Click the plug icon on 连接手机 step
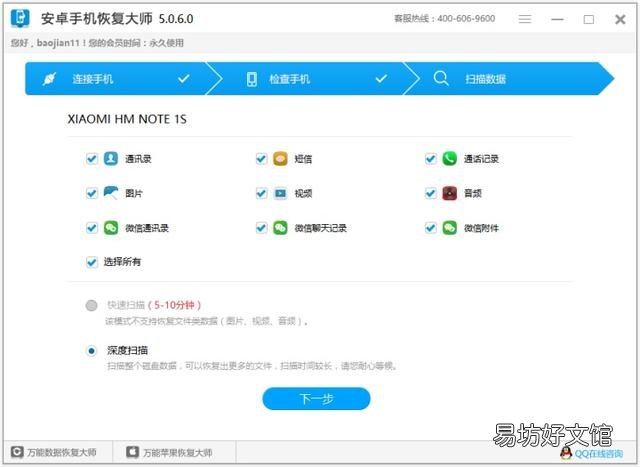The height and width of the screenshot is (467, 640). (x=50, y=79)
